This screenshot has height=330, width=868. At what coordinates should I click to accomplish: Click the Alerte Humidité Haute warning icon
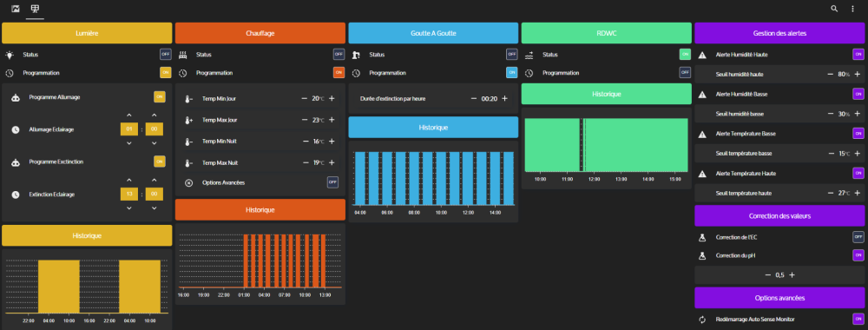pyautogui.click(x=702, y=54)
